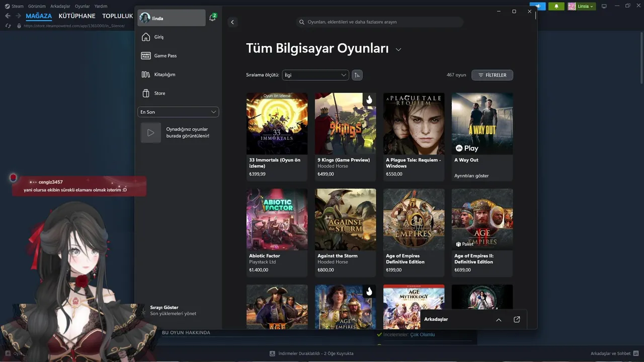Screen dimensions: 644x362
Task: Open Age of Empires II cover
Action: [x=482, y=220]
